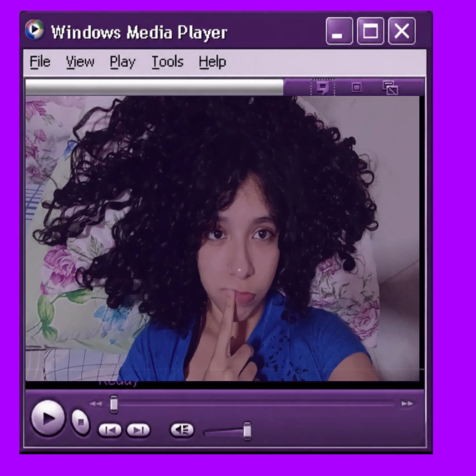476x476 pixels.
Task: Close the Windows Media Player window
Action: click(402, 31)
